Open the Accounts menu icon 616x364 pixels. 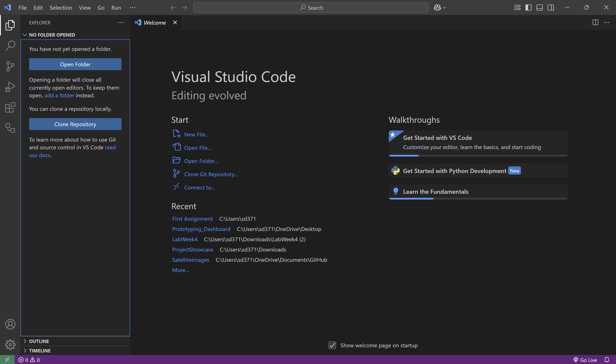click(10, 324)
